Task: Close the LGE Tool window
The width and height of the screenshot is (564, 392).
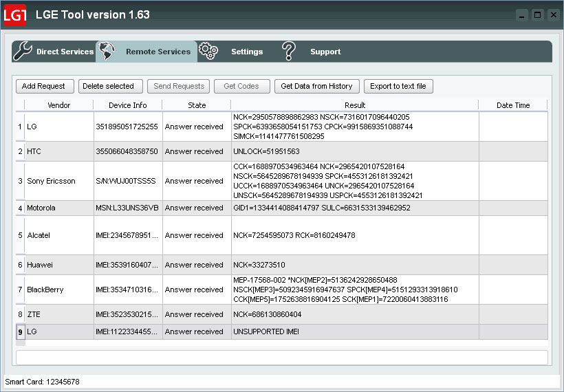Action: [554, 15]
